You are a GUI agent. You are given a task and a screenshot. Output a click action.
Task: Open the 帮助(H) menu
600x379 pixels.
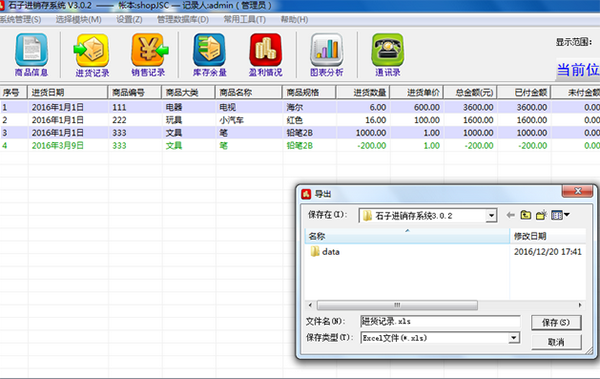click(x=294, y=20)
